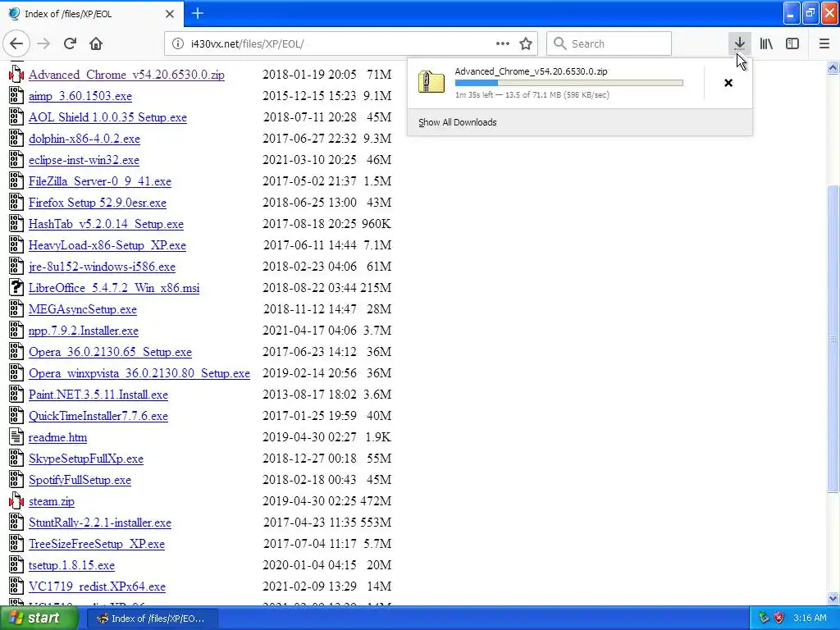The height and width of the screenshot is (630, 840).
Task: Open AOL Shield 1.0.0.35 Setup.exe link
Action: (x=107, y=117)
